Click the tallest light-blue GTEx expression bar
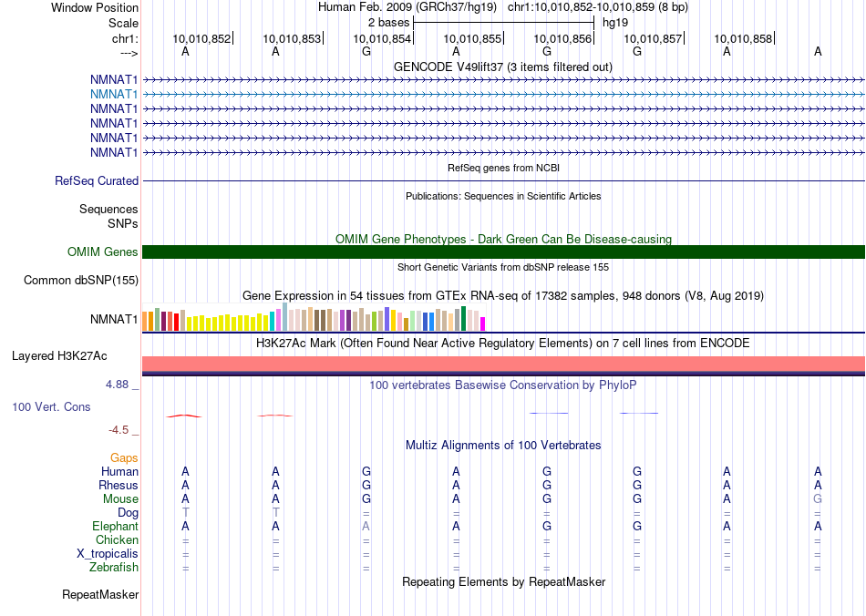 285,317
